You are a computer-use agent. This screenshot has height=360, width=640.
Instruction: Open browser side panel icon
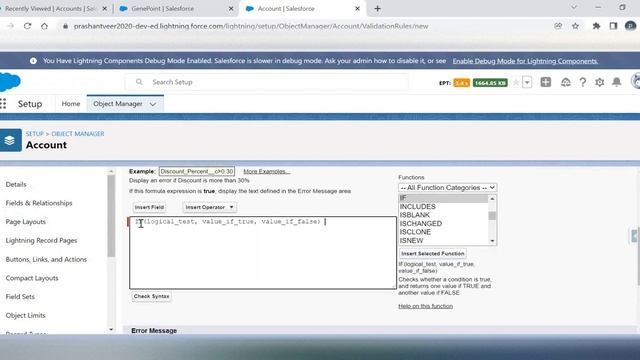(x=613, y=26)
